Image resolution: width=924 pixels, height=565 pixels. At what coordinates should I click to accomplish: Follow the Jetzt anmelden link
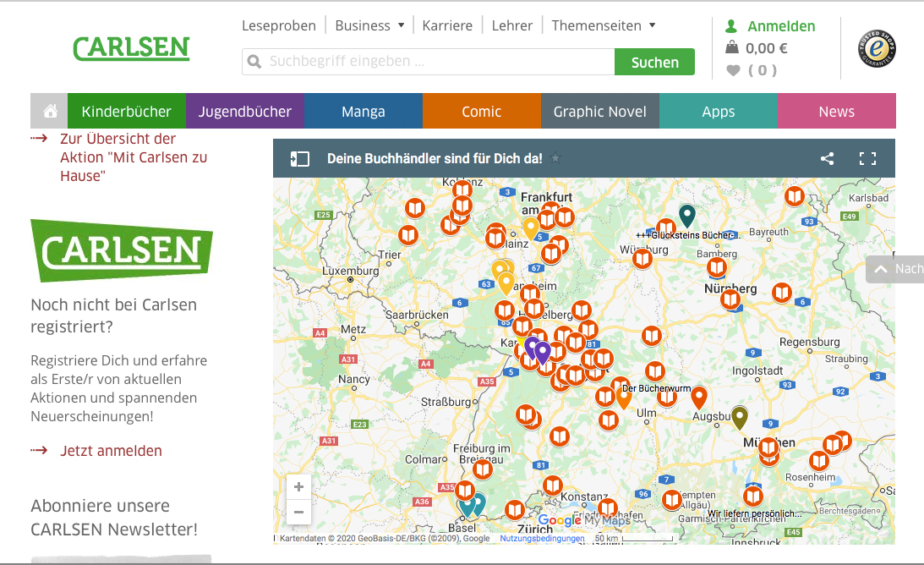[111, 451]
